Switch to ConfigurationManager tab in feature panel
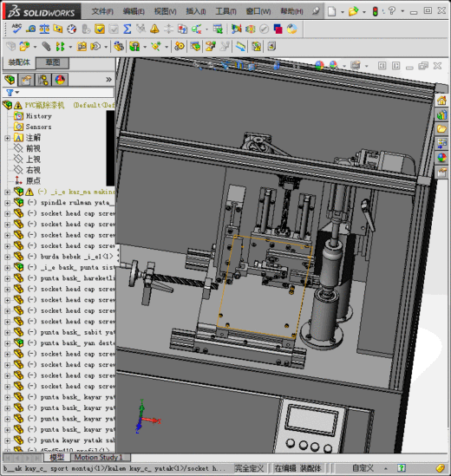The height and width of the screenshot is (476, 451). pos(43,80)
